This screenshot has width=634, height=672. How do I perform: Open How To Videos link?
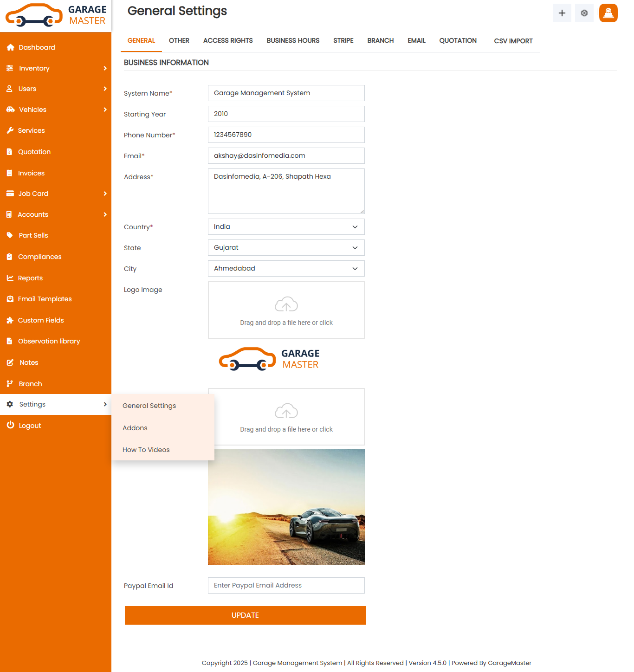click(146, 449)
